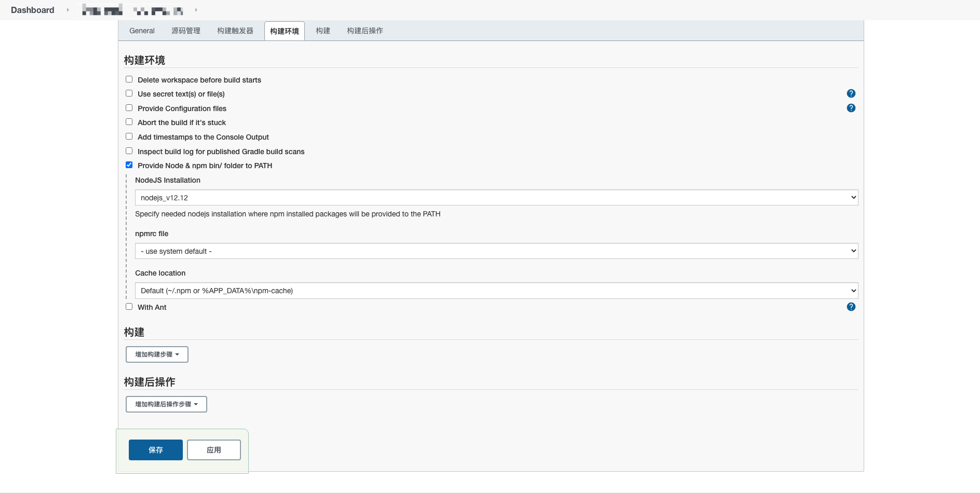Click the 保存 save button

[x=156, y=450]
